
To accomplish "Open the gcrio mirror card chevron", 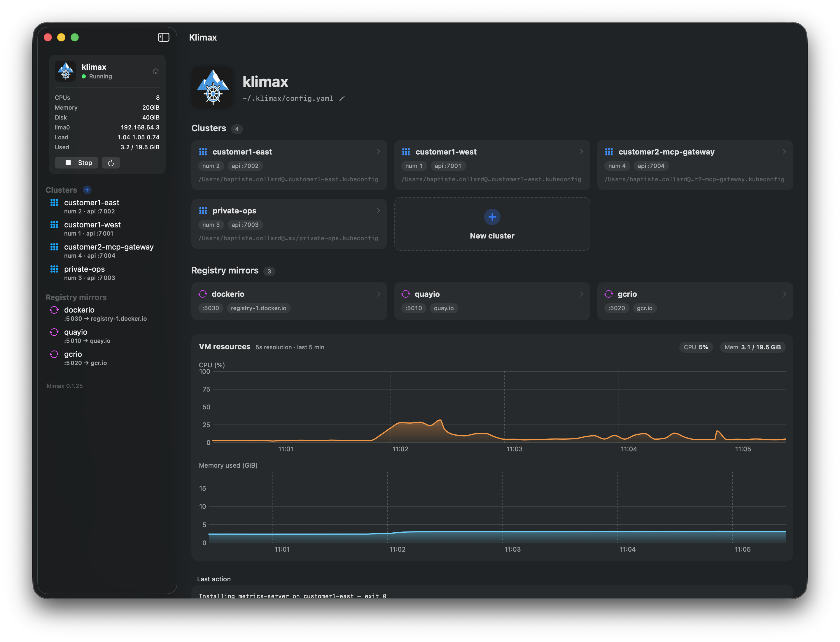I will pos(785,294).
